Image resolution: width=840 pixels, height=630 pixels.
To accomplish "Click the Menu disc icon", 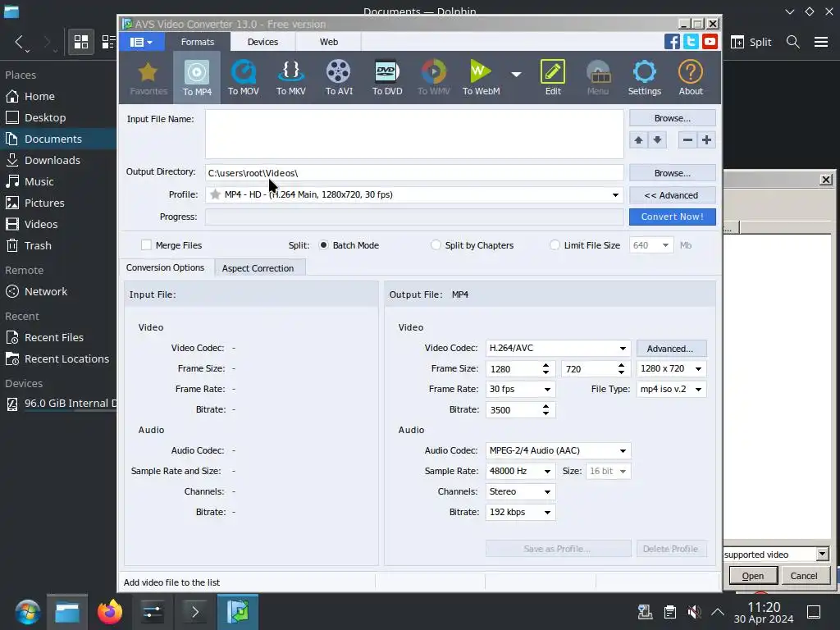I will tap(598, 78).
